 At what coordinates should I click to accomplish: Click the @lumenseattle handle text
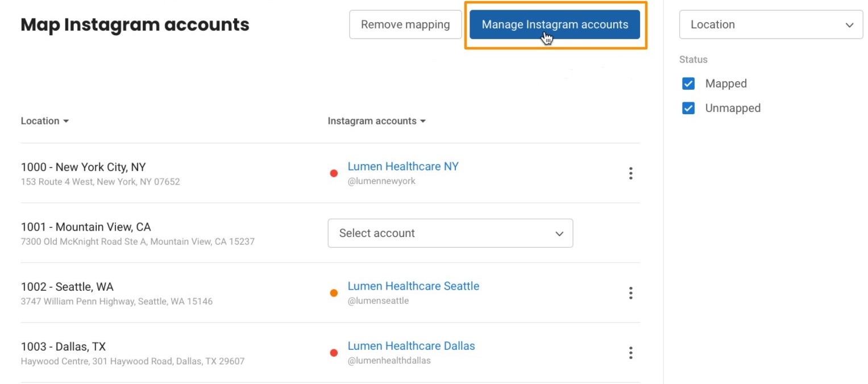coord(378,300)
